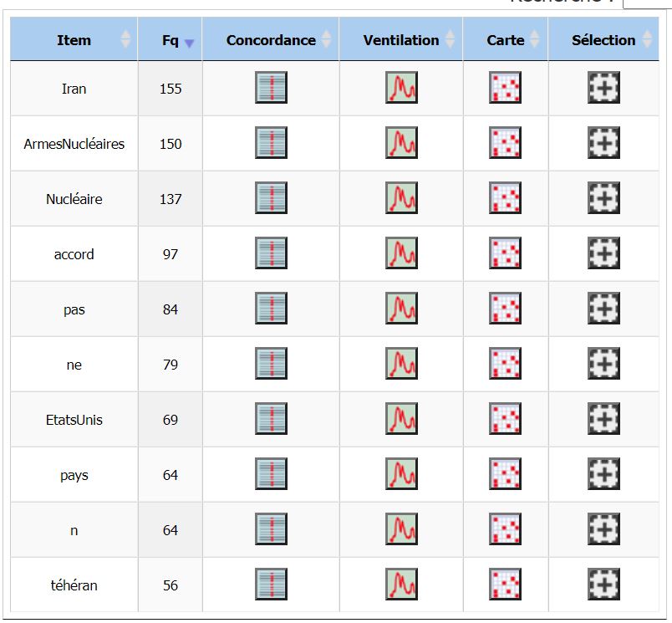Viewport: 672px width, 623px height.
Task: Open the Ventilation graph for ne
Action: (401, 364)
